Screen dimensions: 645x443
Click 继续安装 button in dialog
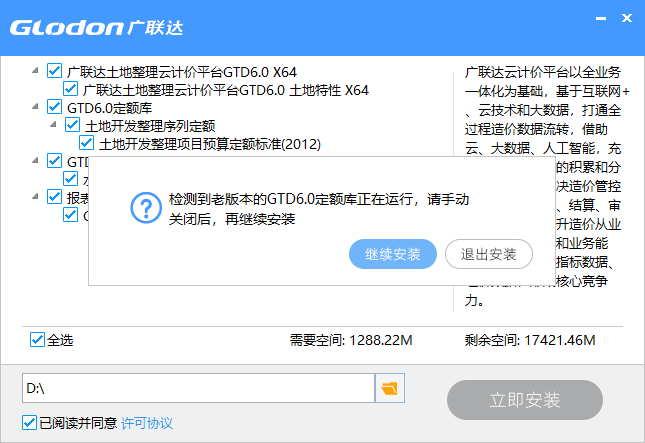coord(393,254)
